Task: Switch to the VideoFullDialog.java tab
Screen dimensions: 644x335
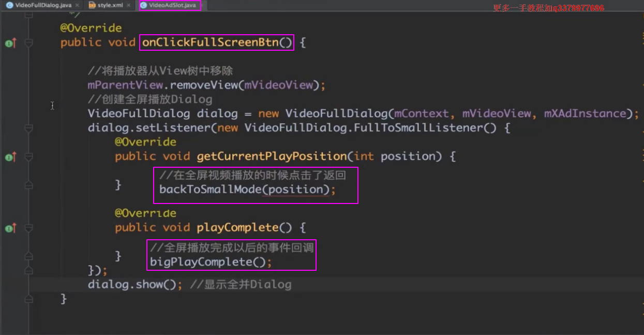Action: pyautogui.click(x=43, y=5)
